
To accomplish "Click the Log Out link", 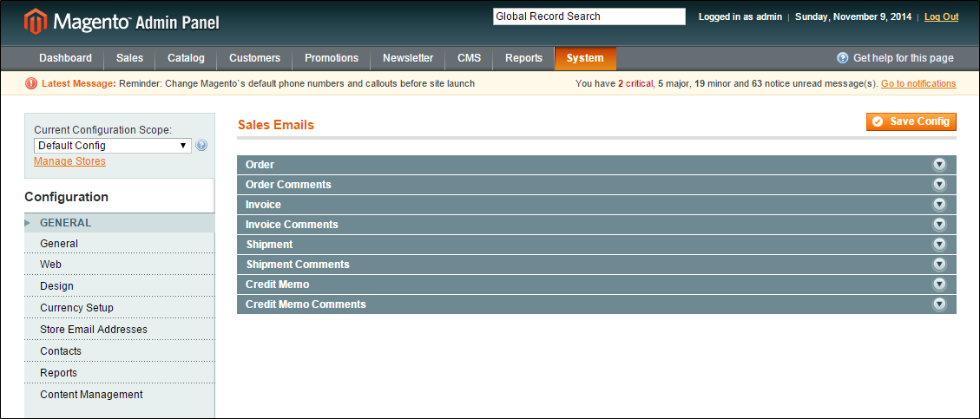I will pyautogui.click(x=941, y=16).
